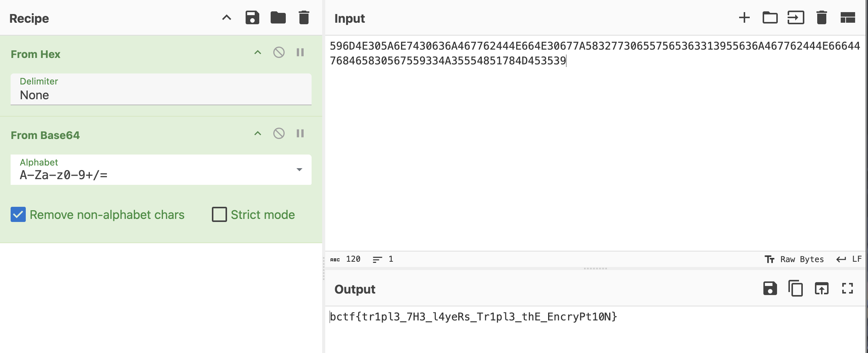Save the recipe with the disk icon

tap(252, 18)
